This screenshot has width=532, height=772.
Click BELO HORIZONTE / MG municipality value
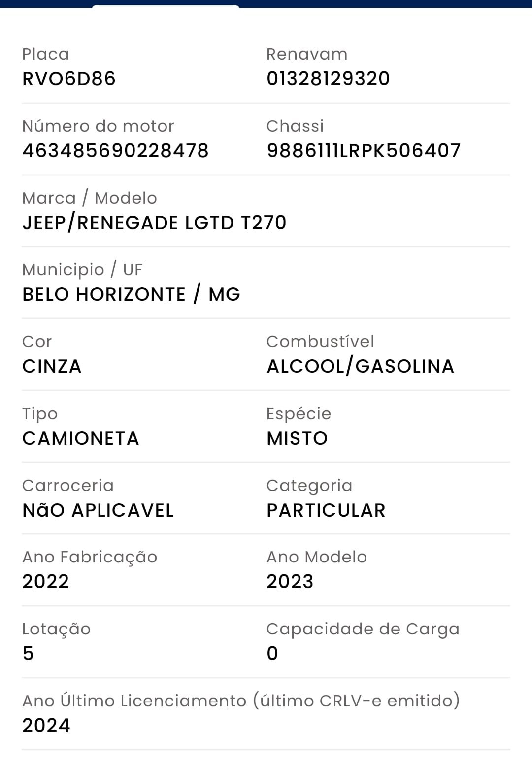(x=131, y=294)
